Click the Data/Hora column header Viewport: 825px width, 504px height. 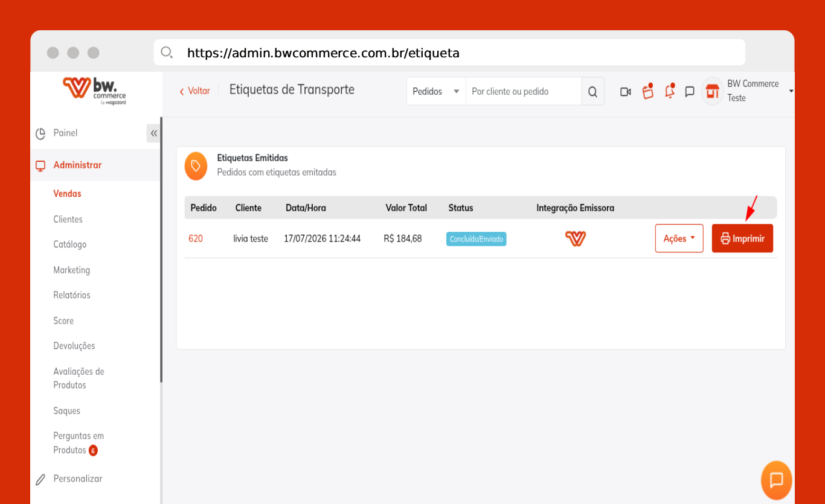[306, 208]
